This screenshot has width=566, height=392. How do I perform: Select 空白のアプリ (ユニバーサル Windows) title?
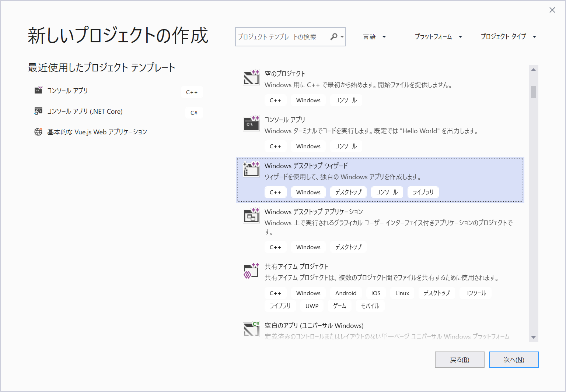tap(314, 325)
